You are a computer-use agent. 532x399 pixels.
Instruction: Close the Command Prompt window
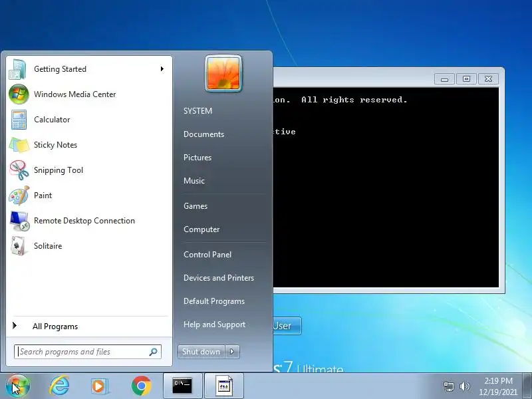[488, 79]
